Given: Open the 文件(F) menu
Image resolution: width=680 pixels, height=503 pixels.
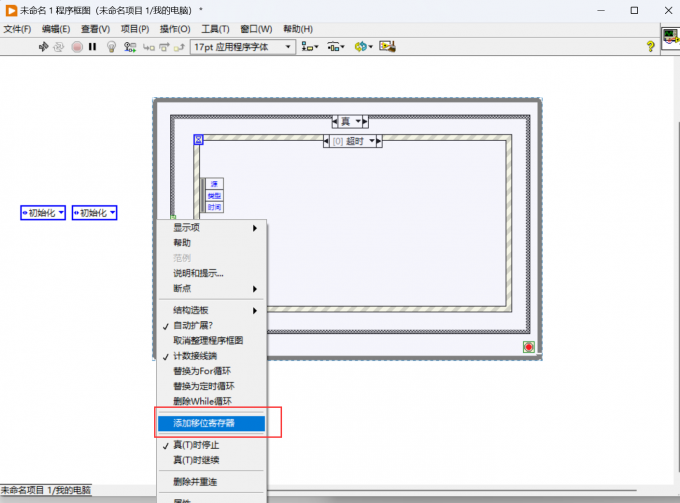Looking at the screenshot, I should click(x=17, y=29).
